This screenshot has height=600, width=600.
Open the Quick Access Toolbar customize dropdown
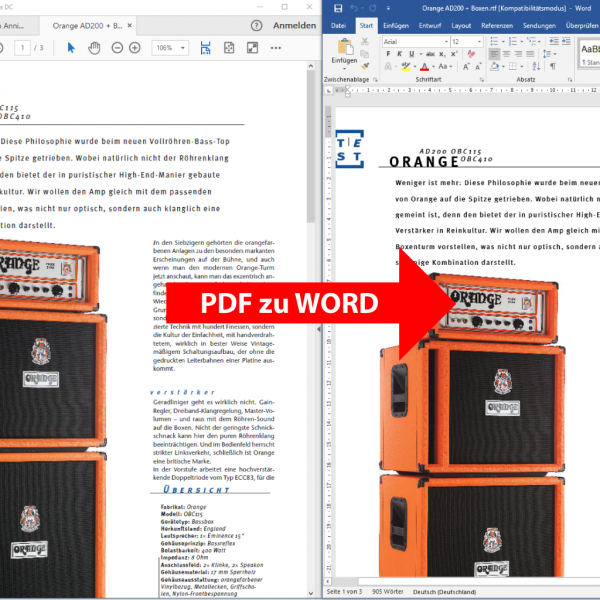[x=388, y=8]
